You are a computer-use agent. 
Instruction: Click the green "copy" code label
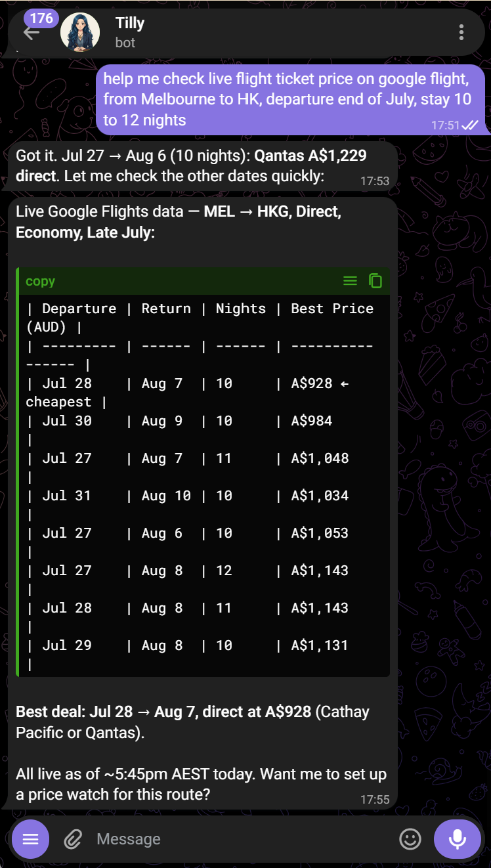click(x=40, y=281)
